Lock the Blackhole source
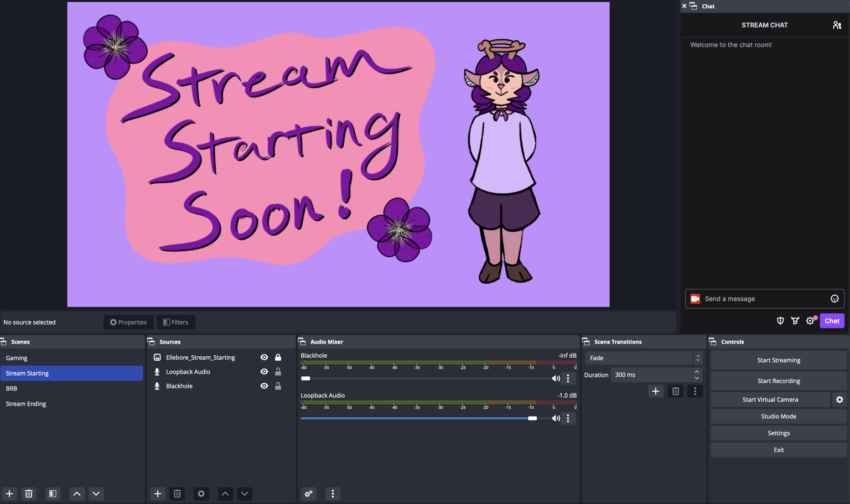This screenshot has height=504, width=850. pos(278,386)
